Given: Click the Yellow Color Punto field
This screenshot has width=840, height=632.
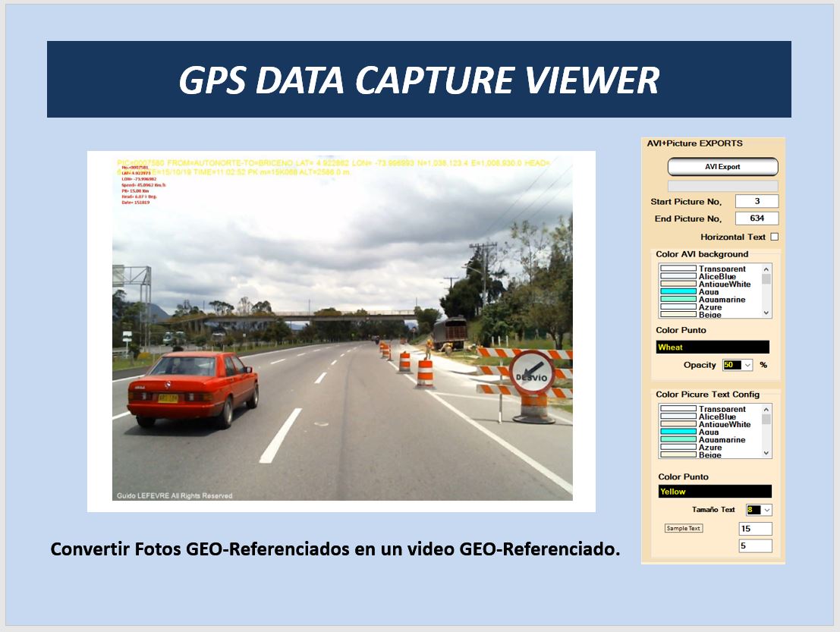Looking at the screenshot, I should coord(714,492).
